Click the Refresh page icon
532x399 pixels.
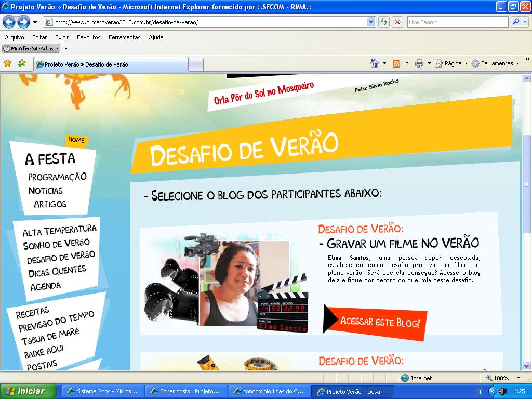coord(384,22)
